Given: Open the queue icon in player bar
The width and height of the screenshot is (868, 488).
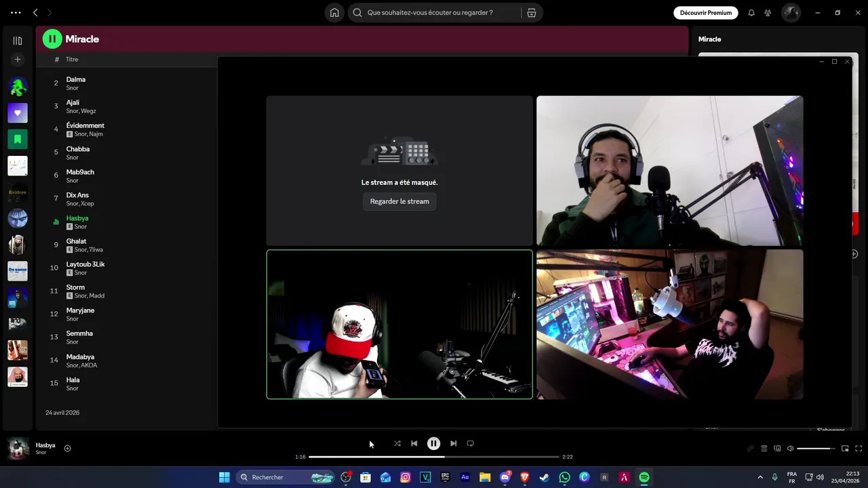Looking at the screenshot, I should point(764,448).
